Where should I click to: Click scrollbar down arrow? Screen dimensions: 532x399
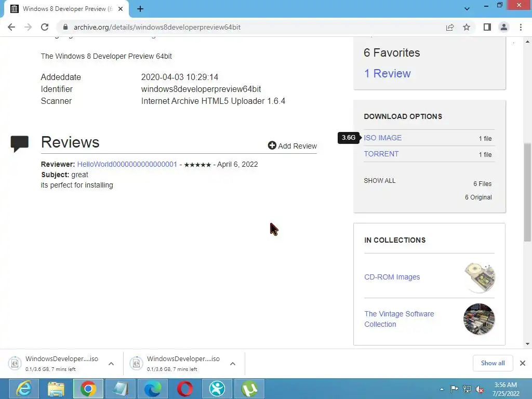pos(527,344)
